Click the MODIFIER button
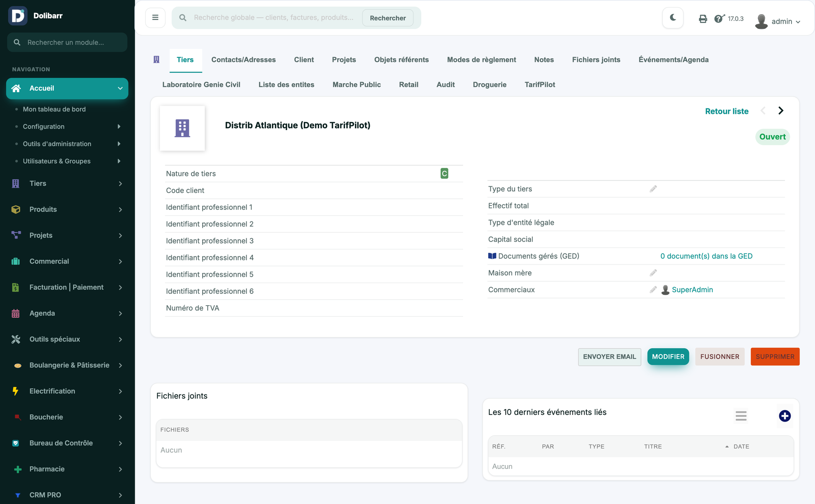The width and height of the screenshot is (815, 504). (668, 357)
